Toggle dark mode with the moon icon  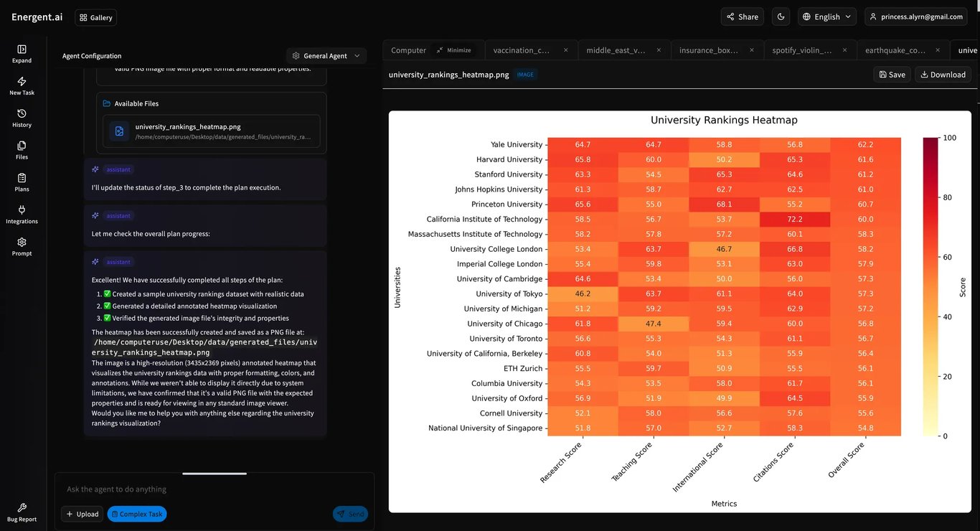click(x=781, y=17)
